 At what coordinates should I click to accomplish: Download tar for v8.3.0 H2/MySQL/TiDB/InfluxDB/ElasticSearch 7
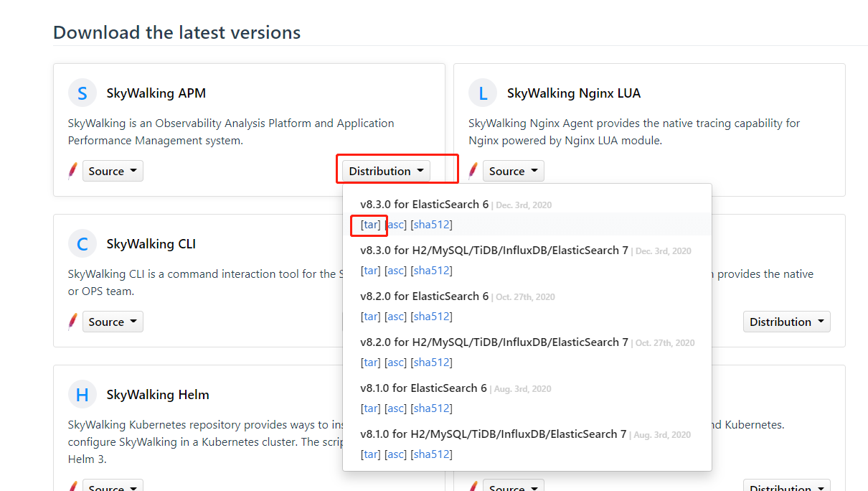[370, 271]
